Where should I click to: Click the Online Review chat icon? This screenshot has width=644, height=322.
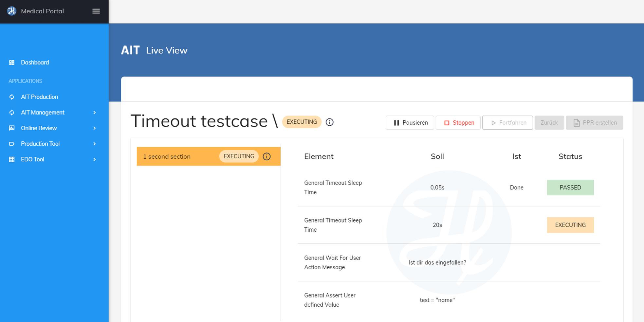click(12, 128)
